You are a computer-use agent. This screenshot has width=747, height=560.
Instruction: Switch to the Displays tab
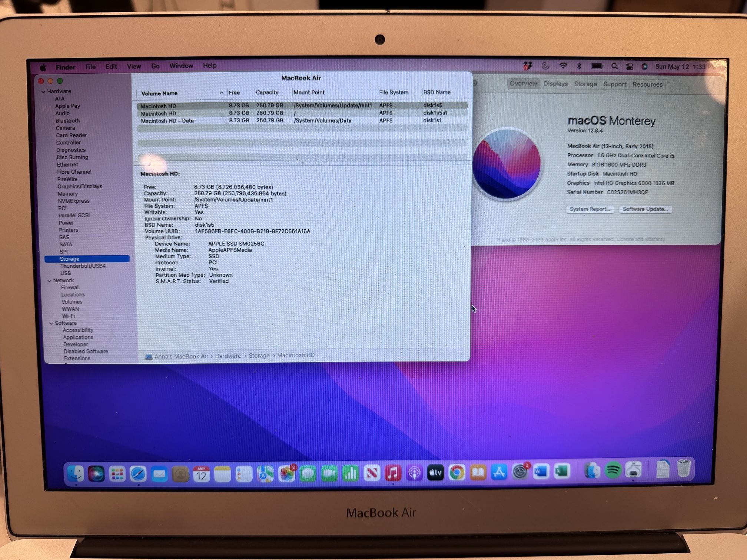555,84
